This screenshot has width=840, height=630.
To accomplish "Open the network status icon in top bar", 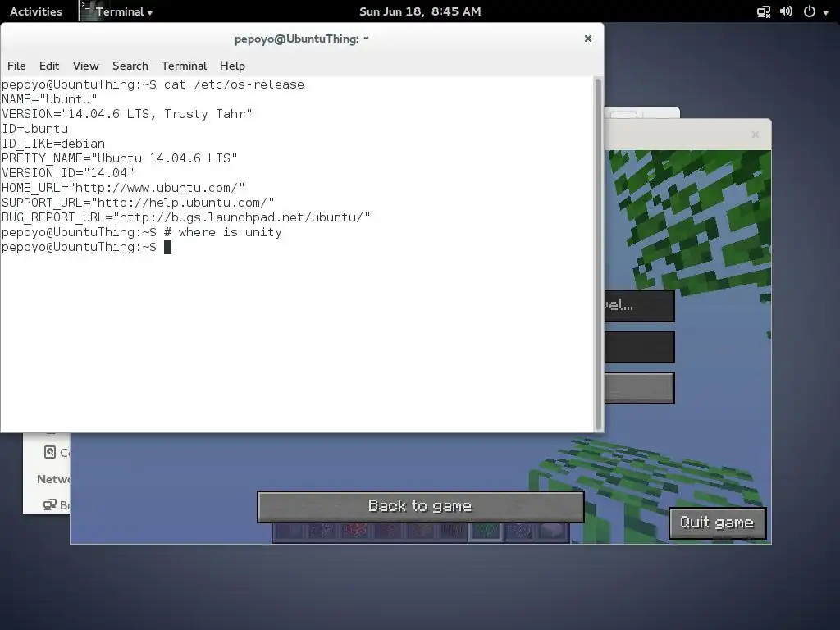I will click(764, 11).
